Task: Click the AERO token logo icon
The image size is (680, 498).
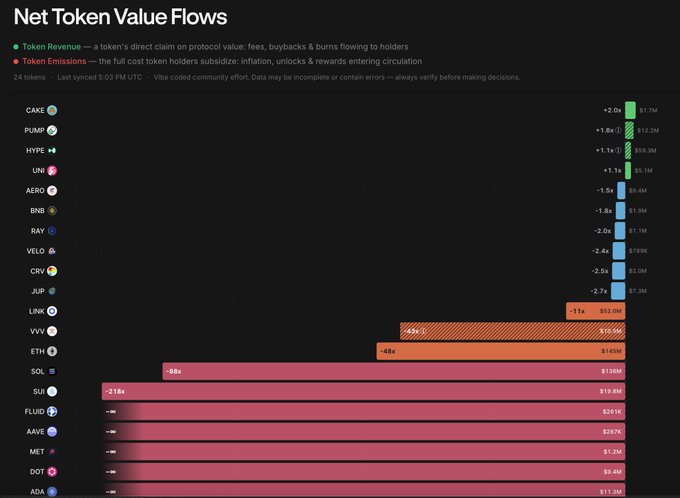Action: [52, 190]
